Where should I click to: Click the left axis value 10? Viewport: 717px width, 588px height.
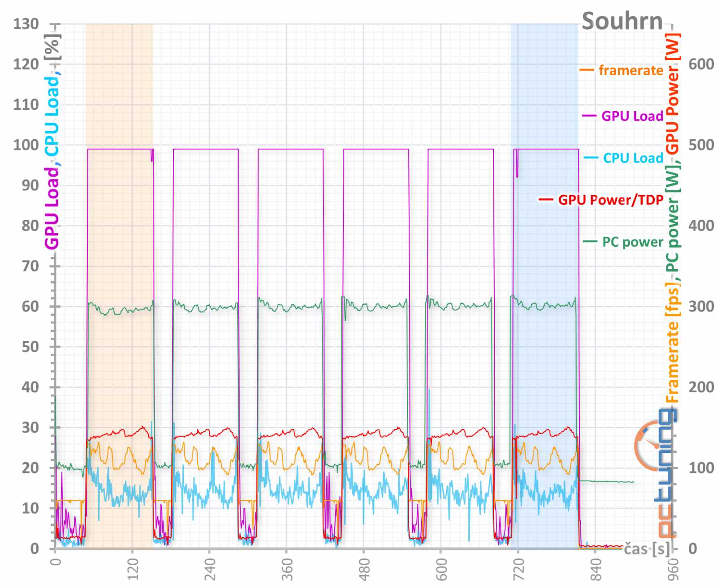[30, 508]
